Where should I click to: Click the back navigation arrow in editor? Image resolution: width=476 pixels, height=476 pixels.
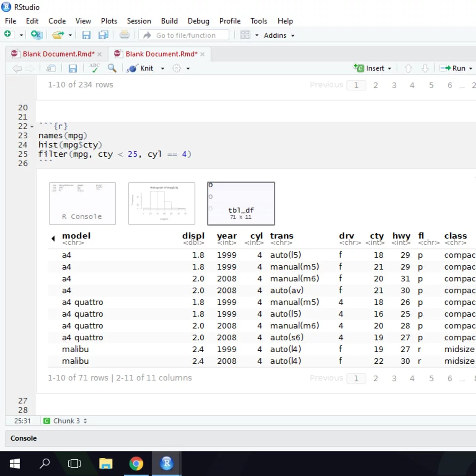[17, 68]
